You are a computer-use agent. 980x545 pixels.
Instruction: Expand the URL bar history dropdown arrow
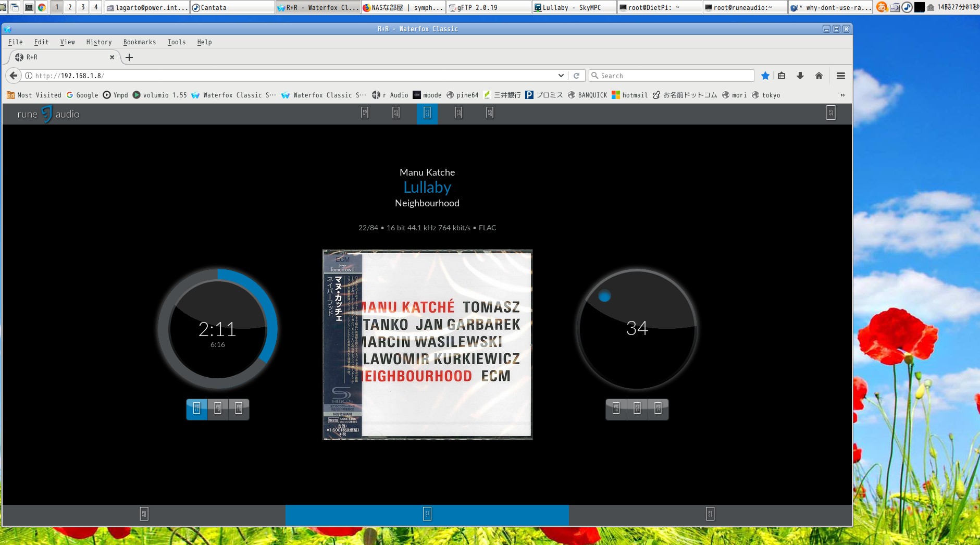pos(561,76)
